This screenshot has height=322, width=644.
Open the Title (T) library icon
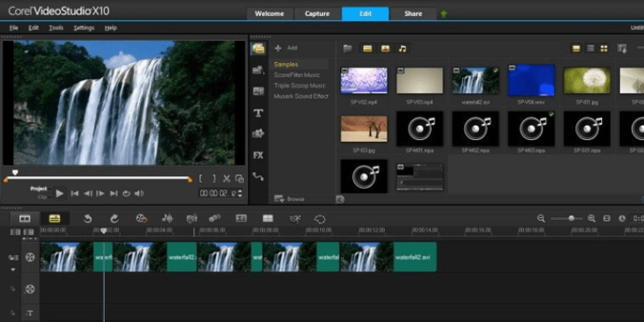coord(258,113)
